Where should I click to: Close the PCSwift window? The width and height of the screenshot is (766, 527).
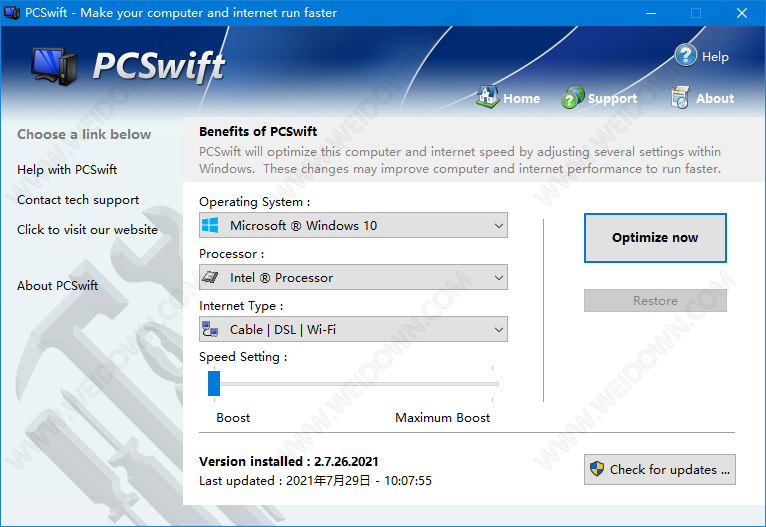tap(742, 13)
